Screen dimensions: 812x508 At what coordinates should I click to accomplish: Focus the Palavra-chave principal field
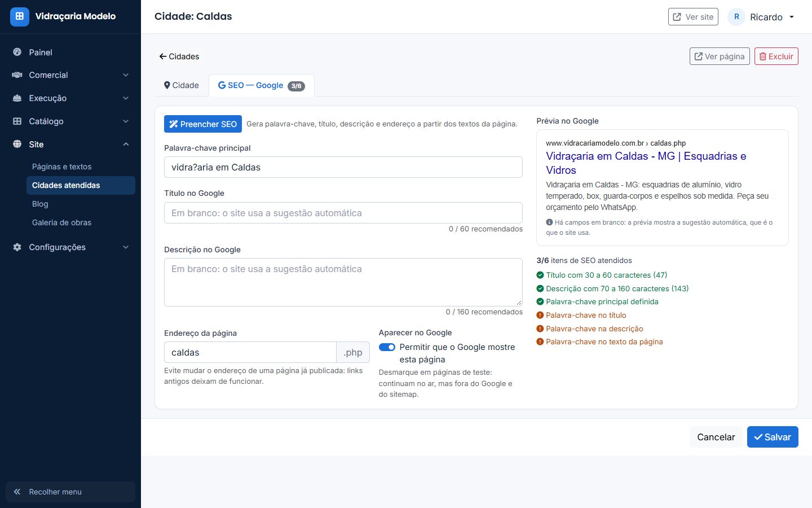(x=343, y=167)
